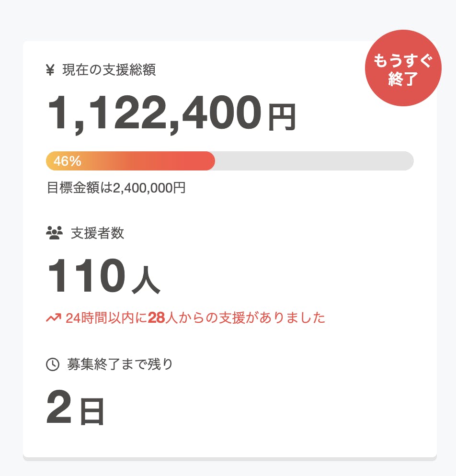Click the clock icon

(52, 364)
